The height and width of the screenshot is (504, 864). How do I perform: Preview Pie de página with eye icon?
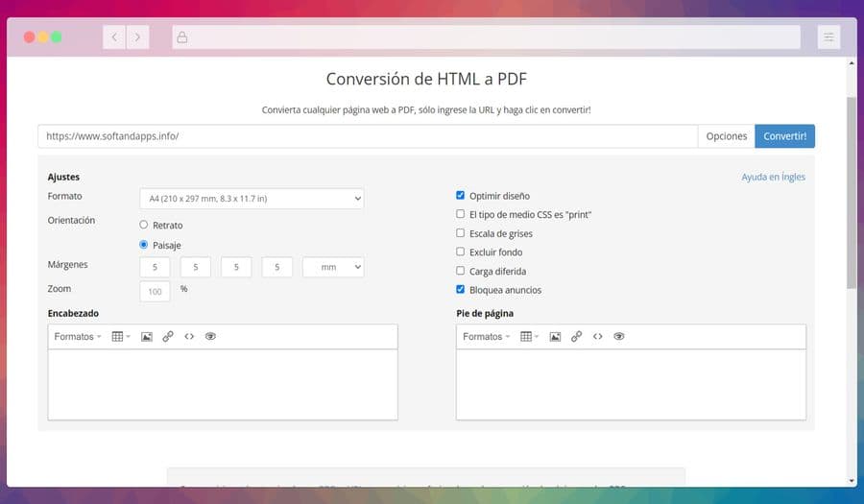click(619, 337)
